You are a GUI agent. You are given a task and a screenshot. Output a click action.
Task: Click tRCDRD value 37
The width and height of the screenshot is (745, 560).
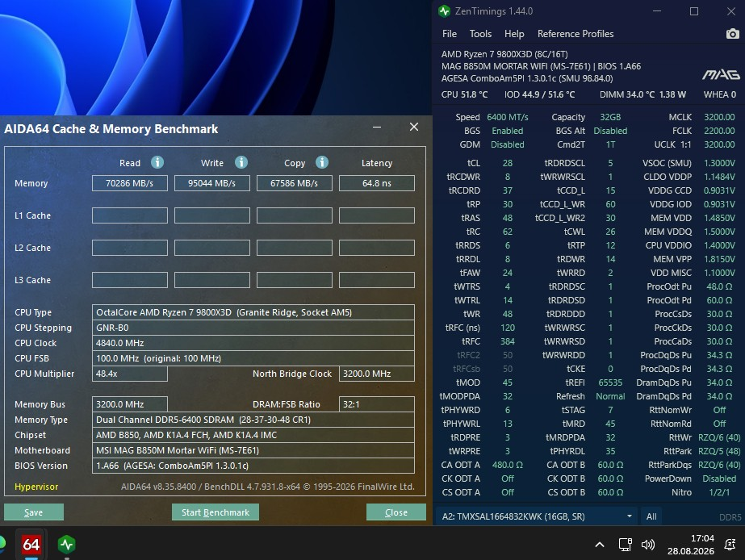click(508, 190)
